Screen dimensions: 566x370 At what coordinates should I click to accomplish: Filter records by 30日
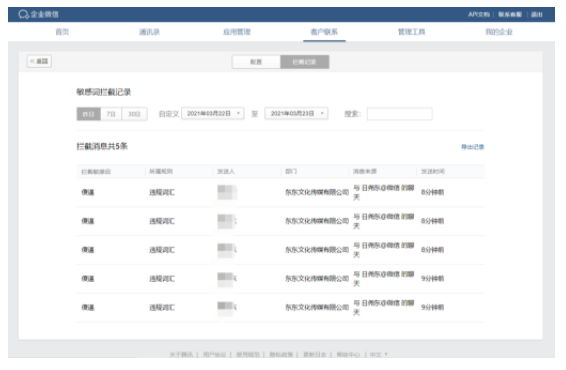(134, 114)
